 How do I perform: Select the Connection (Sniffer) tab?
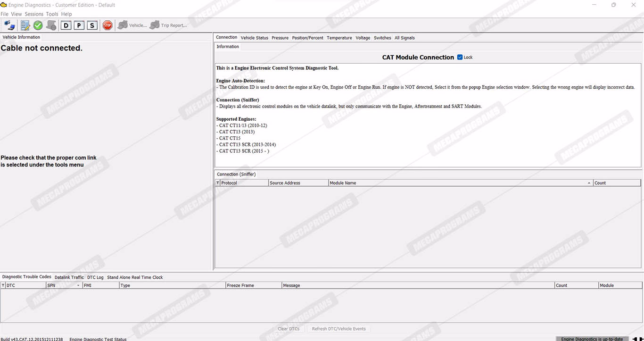coord(236,175)
